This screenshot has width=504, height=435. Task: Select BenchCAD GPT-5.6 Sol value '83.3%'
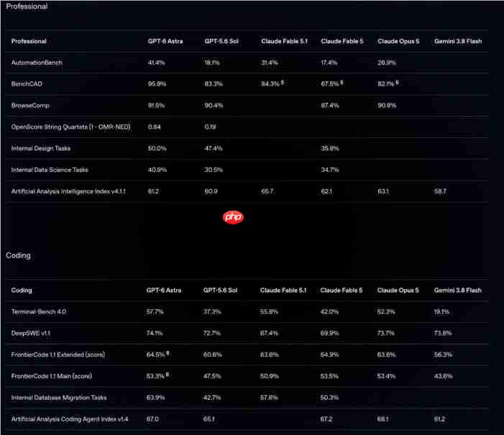(214, 84)
